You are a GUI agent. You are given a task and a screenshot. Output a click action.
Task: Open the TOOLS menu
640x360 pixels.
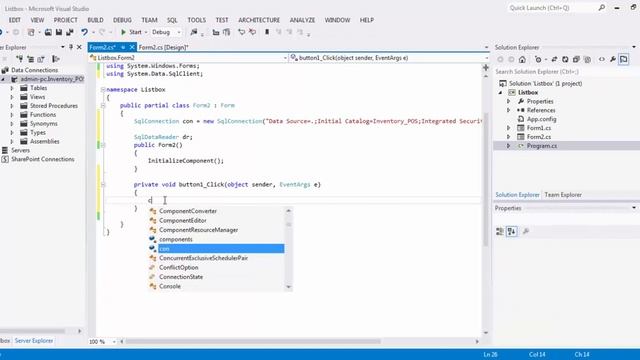click(196, 20)
